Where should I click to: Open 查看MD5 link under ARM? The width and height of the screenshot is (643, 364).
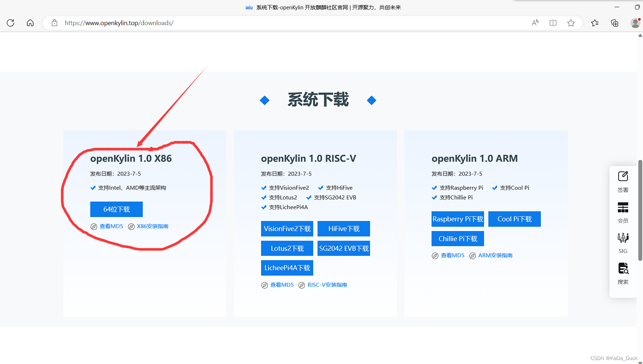coord(453,255)
